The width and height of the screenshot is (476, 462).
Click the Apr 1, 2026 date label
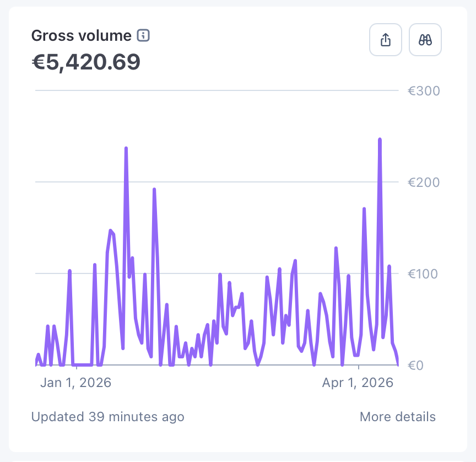point(358,383)
